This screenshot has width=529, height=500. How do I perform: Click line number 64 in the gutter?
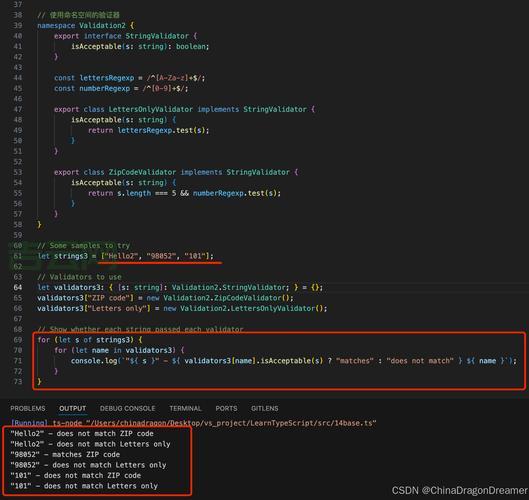[x=18, y=287]
